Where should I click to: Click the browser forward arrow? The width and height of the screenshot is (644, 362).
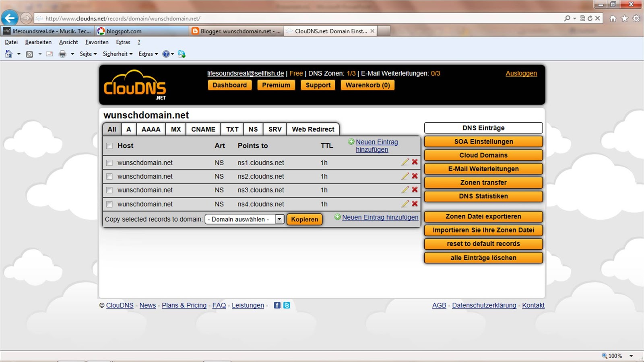coord(26,18)
